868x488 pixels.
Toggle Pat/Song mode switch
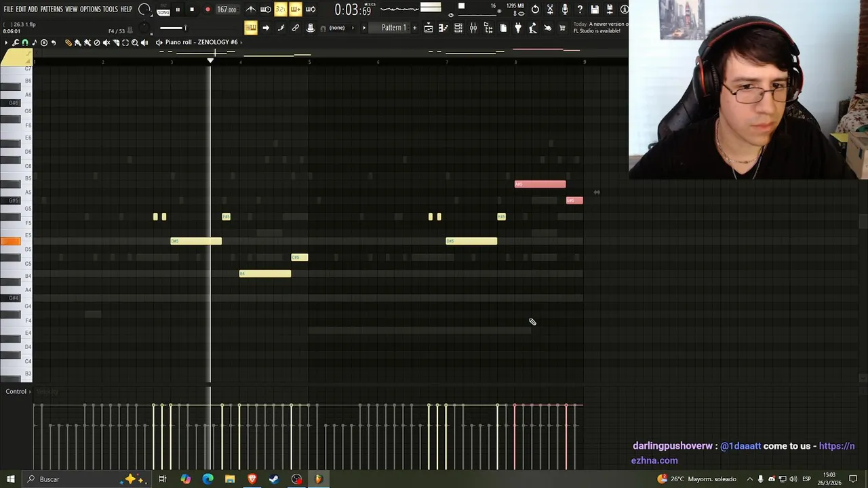[163, 10]
